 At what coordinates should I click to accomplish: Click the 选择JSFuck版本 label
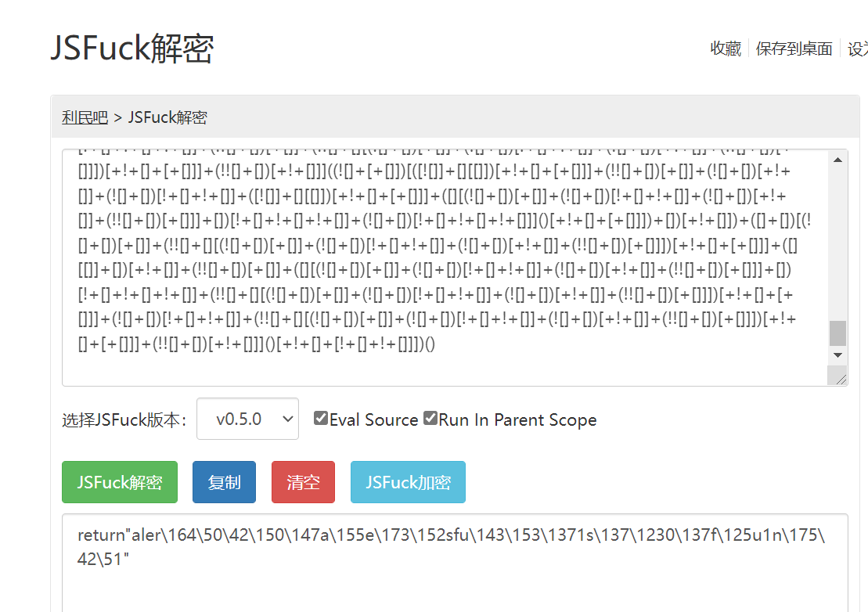(124, 420)
